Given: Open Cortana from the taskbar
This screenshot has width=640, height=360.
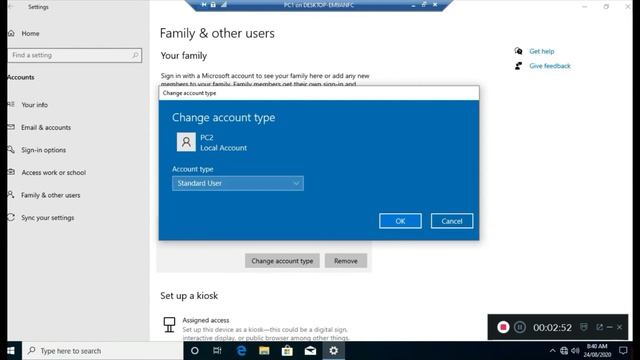Looking at the screenshot, I should pos(195,351).
